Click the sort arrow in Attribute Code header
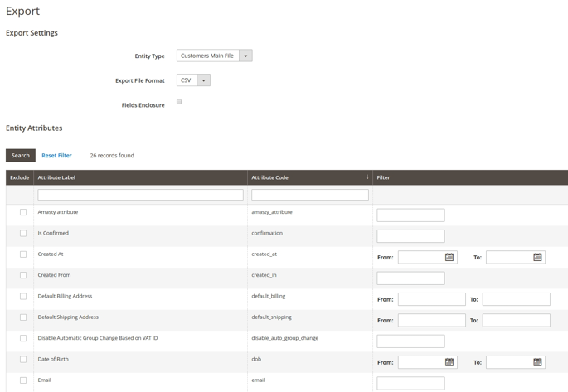Image resolution: width=568 pixels, height=392 pixels. point(367,177)
